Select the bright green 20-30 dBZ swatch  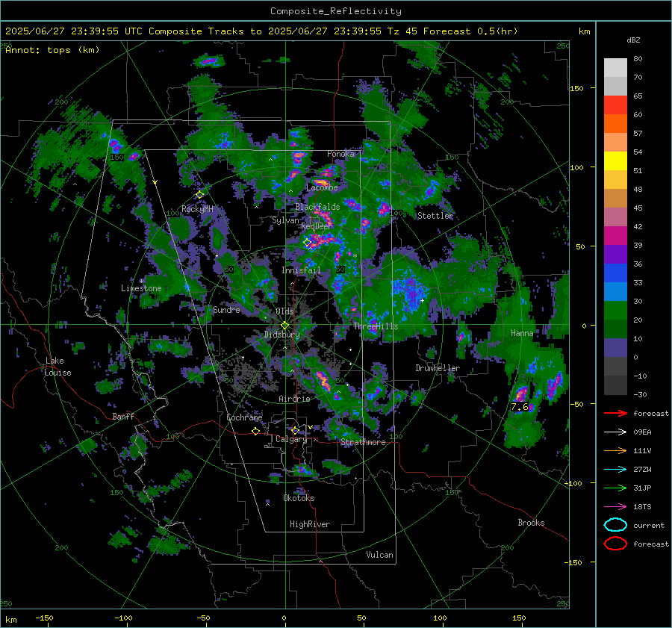(615, 311)
